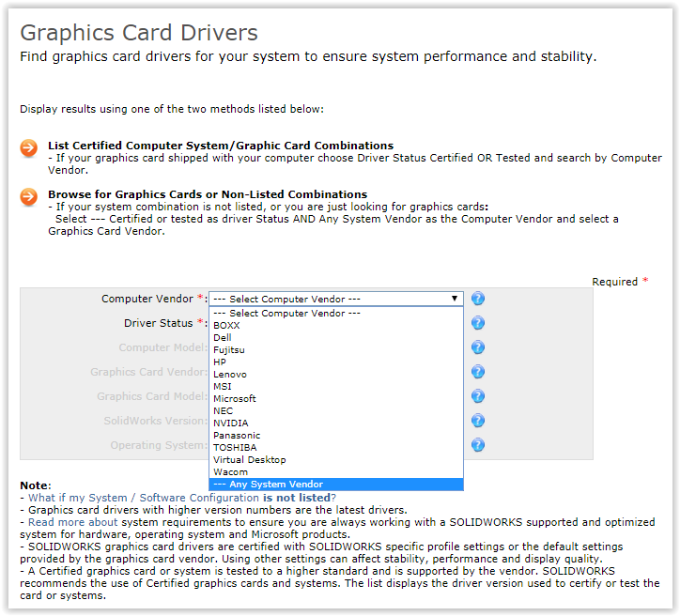Choose '--- Select Computer Vendor ---' list option
Screen dimensions: 680x616
tap(336, 313)
